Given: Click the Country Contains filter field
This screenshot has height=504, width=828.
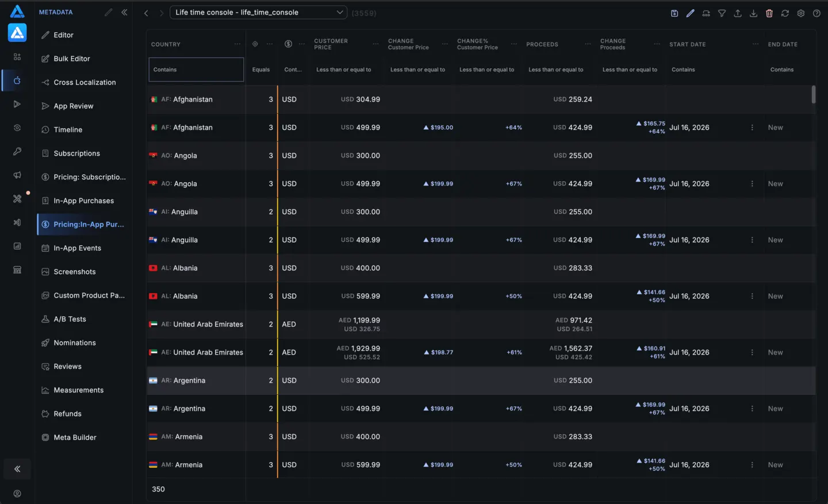Looking at the screenshot, I should tap(196, 70).
